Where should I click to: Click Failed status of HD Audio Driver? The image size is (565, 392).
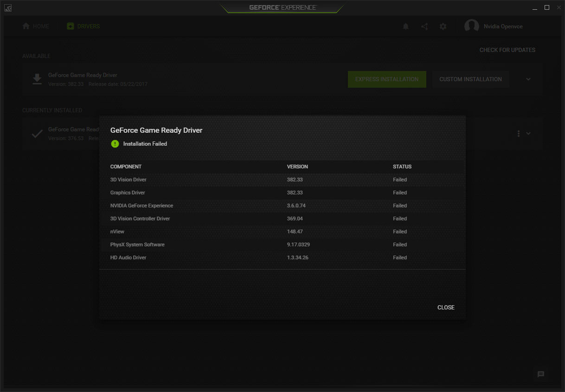click(400, 257)
